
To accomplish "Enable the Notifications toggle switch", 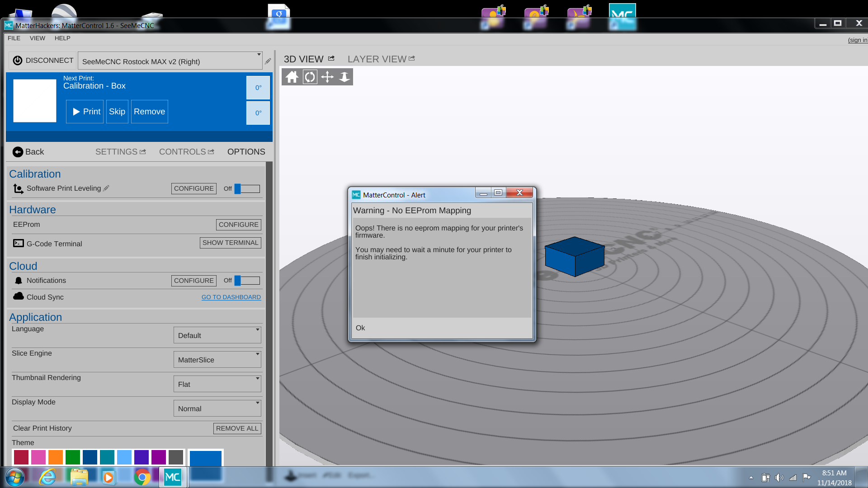I will pos(247,281).
